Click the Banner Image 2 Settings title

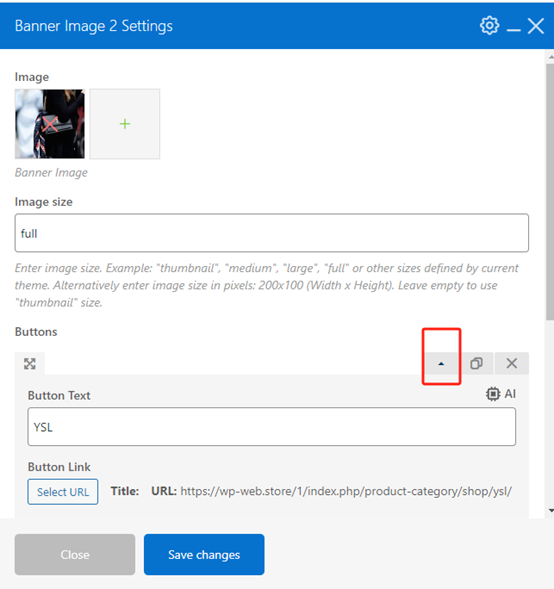[x=94, y=26]
